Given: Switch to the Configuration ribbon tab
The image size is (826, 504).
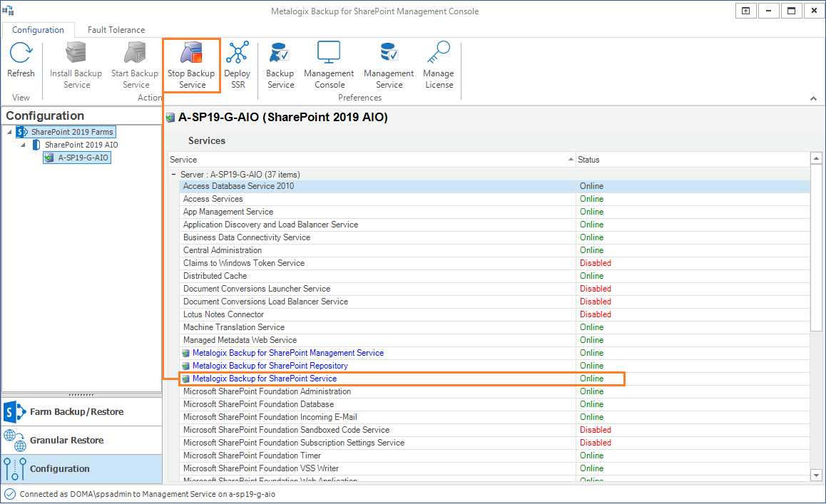Looking at the screenshot, I should coord(38,30).
